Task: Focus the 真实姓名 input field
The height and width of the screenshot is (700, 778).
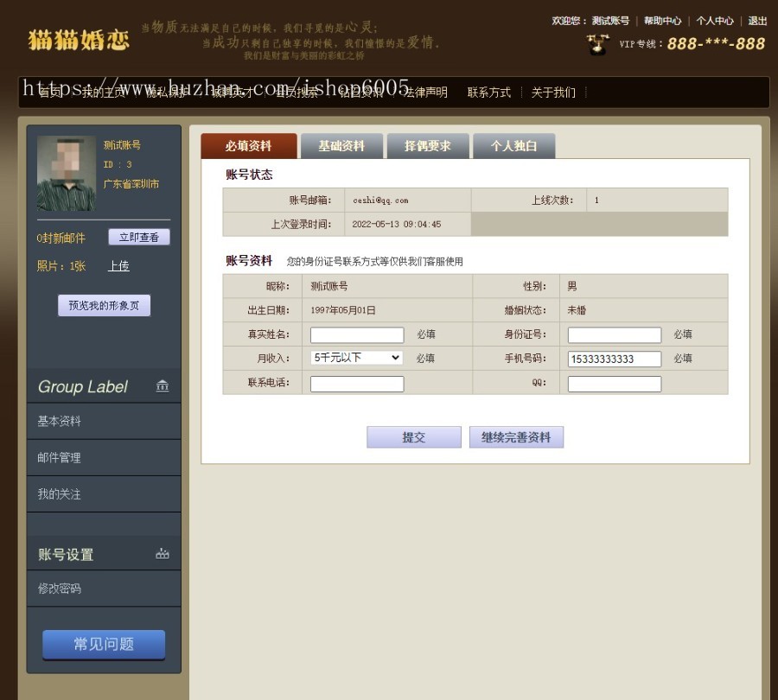Action: (x=357, y=334)
